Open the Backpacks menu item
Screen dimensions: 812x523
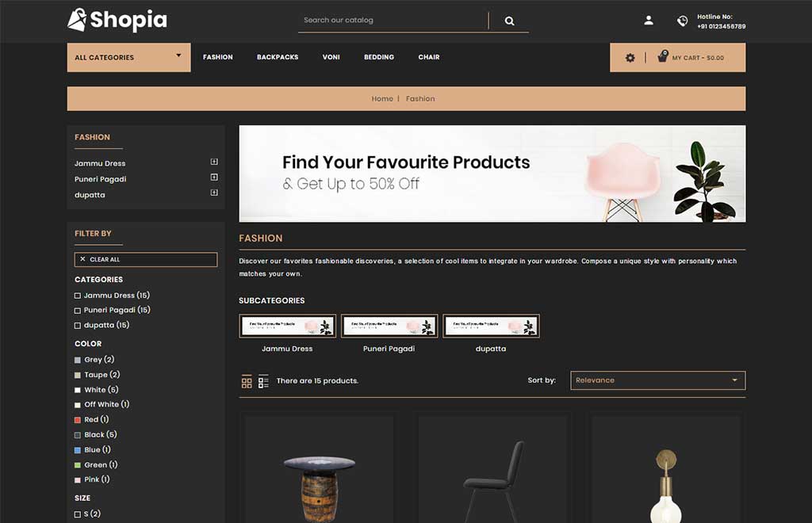pyautogui.click(x=278, y=57)
